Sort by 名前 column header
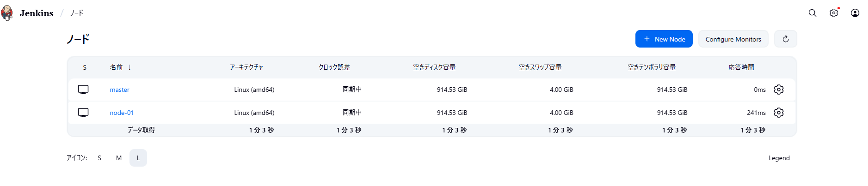 tap(117, 67)
